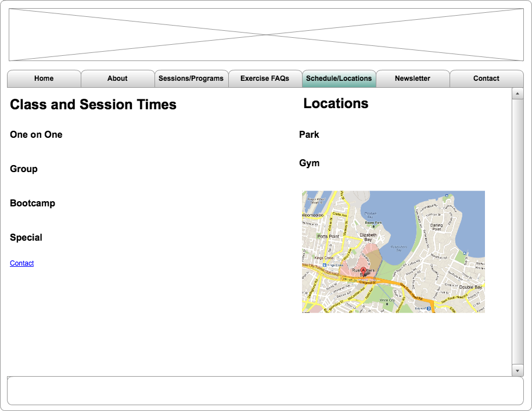Select the Kings Cross train station icon
Screen dimensions: 532x411
click(x=325, y=265)
